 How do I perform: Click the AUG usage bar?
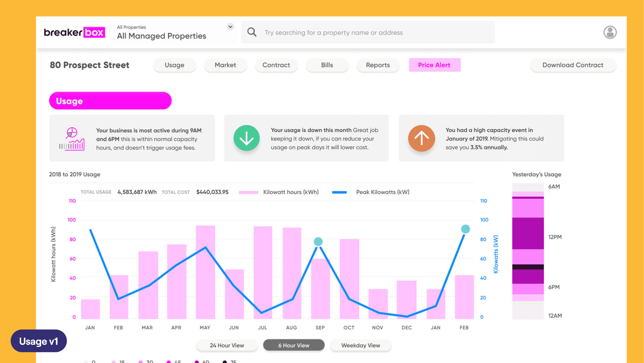[x=292, y=273]
